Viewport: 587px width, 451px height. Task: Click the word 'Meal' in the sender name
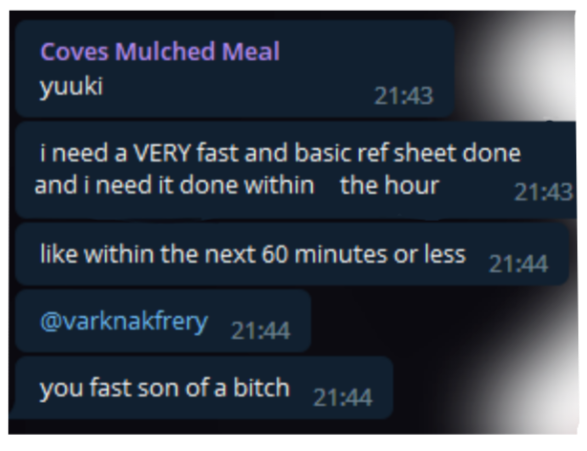(x=251, y=51)
